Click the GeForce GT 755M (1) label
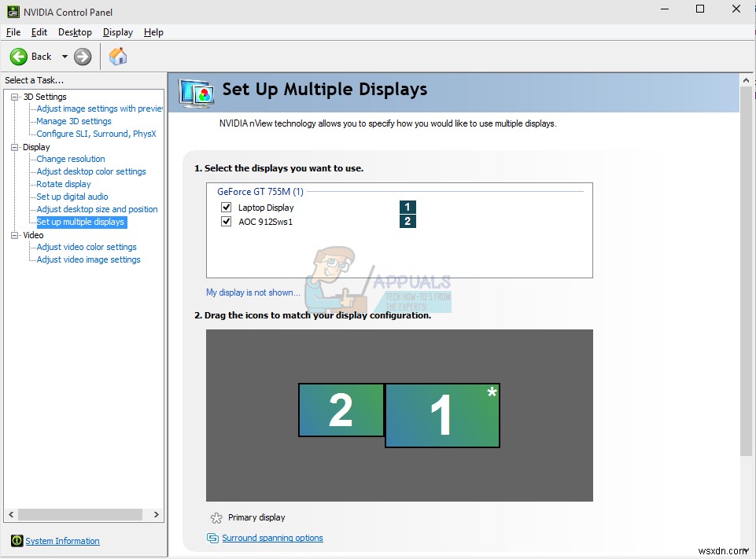The height and width of the screenshot is (559, 756). point(260,191)
